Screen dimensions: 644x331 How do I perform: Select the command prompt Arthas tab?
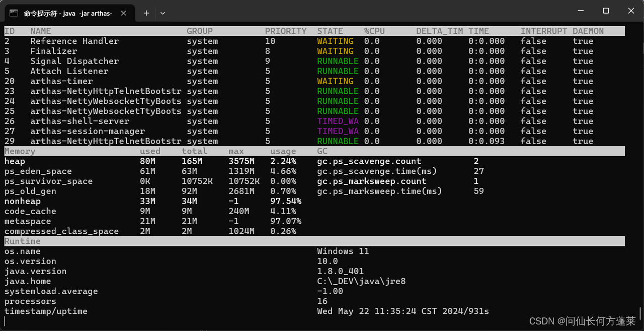[x=70, y=13]
